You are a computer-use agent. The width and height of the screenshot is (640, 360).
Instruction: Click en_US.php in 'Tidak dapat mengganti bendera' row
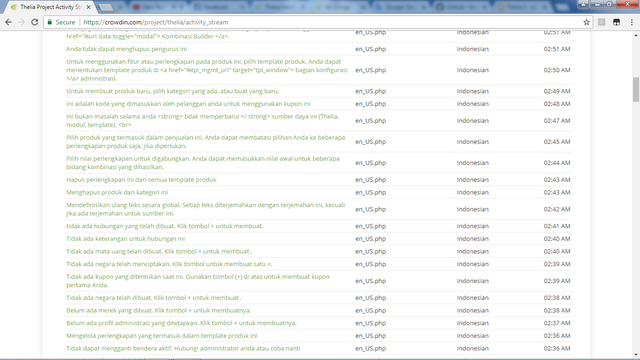[370, 348]
